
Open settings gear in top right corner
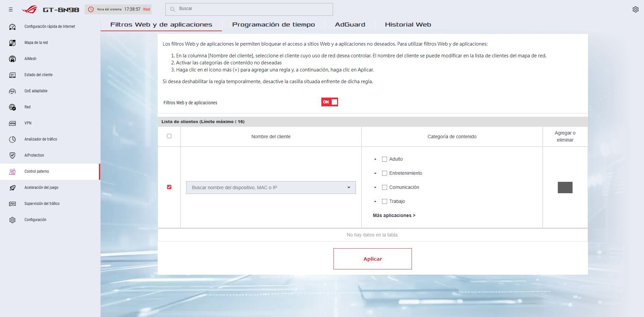pyautogui.click(x=635, y=9)
